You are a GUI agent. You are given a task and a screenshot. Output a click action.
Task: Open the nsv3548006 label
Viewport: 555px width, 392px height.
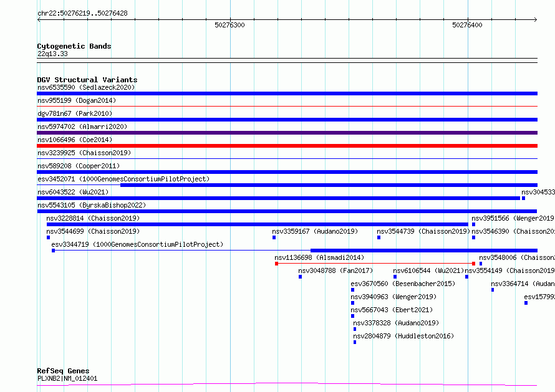[517, 257]
